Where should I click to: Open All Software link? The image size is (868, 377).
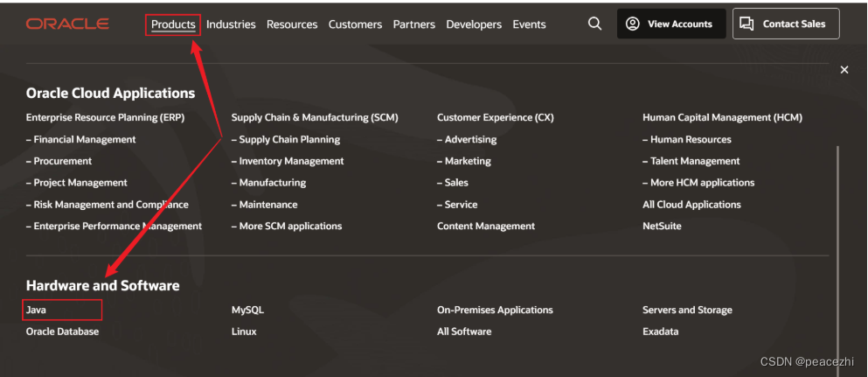pos(464,332)
